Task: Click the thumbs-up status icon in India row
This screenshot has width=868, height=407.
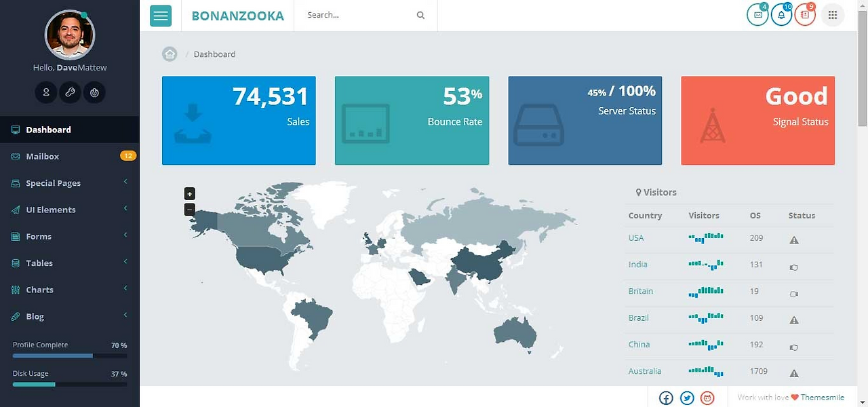Action: tap(794, 267)
